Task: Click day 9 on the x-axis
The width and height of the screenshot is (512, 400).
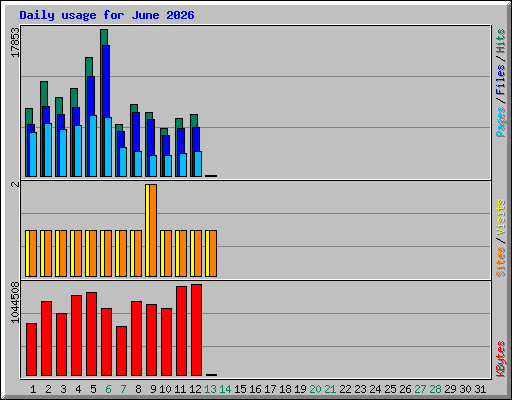Action: pos(153,389)
